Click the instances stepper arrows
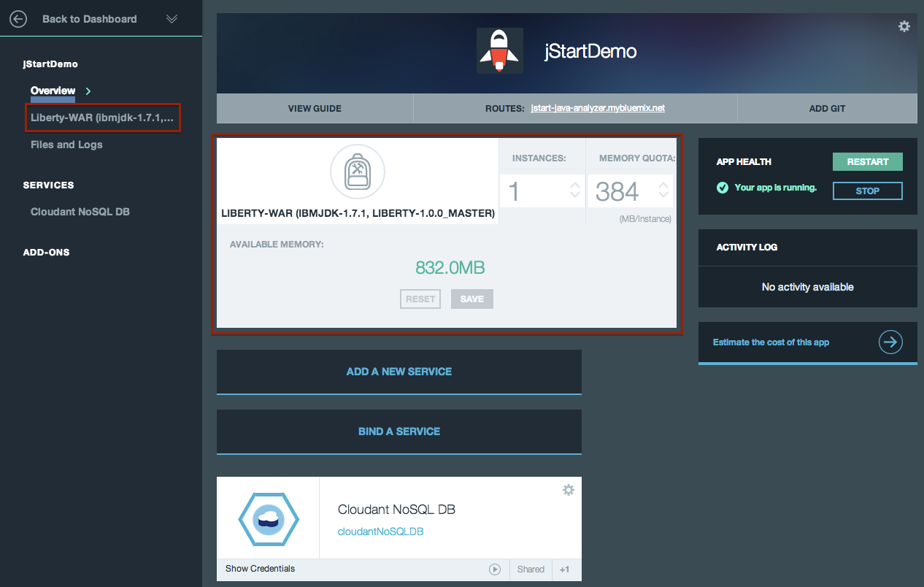Screen dimensions: 924x587 click(575, 191)
